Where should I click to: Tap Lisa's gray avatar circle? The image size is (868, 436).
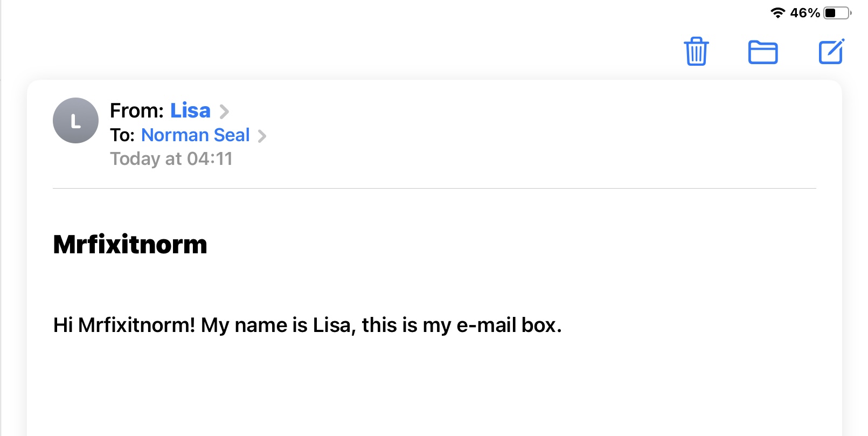tap(75, 120)
